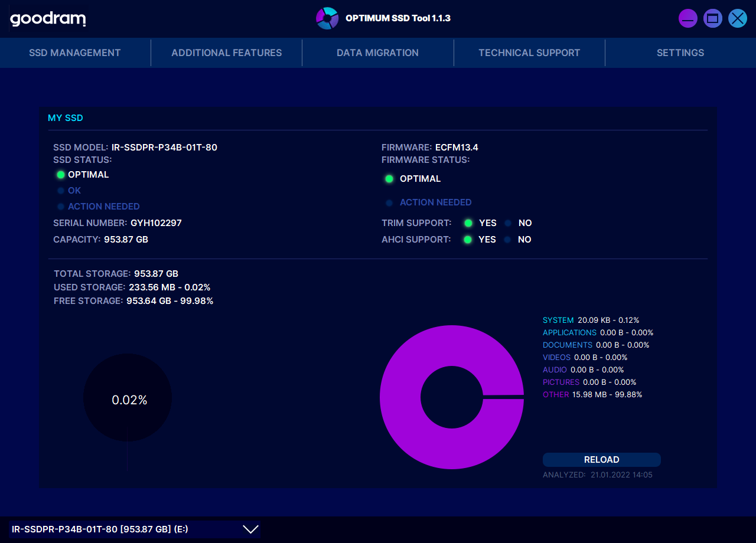This screenshot has height=543, width=756.
Task: Click the free storage value 953.64 GB
Action: tap(149, 301)
